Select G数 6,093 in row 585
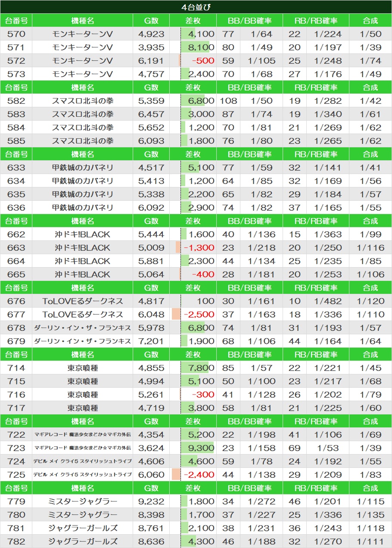The width and height of the screenshot is (392, 548). click(x=151, y=141)
